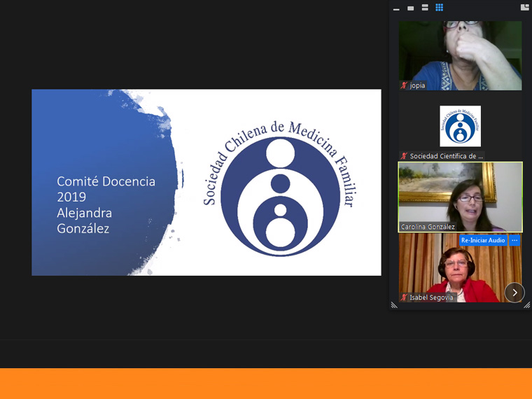Screen dimensions: 532x399
Task: Click the 'Sociedad Científica de ...' label
Action: (x=446, y=156)
